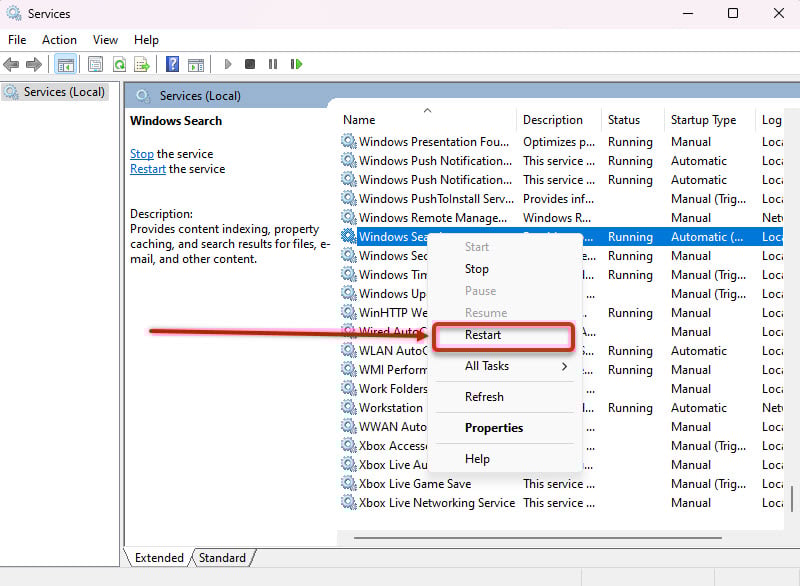Go back using the toolbar Back arrow
Image resolution: width=800 pixels, height=586 pixels.
point(11,64)
